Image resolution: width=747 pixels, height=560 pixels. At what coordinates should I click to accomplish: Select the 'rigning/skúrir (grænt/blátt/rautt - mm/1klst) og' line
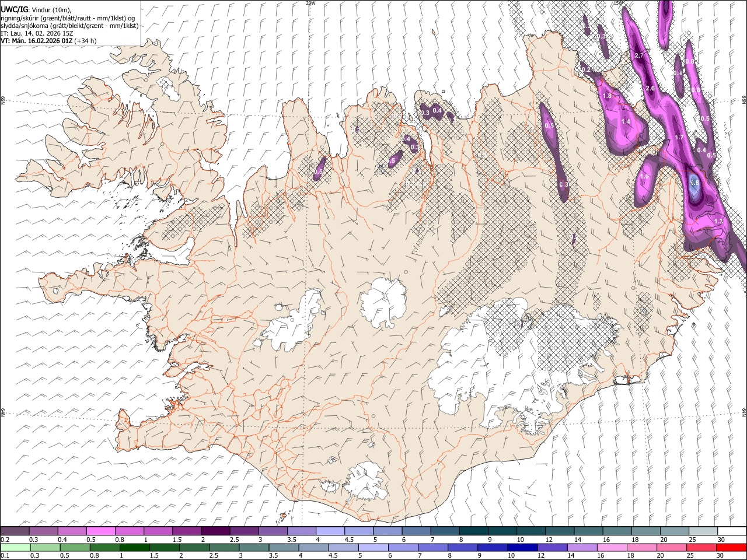(x=68, y=18)
